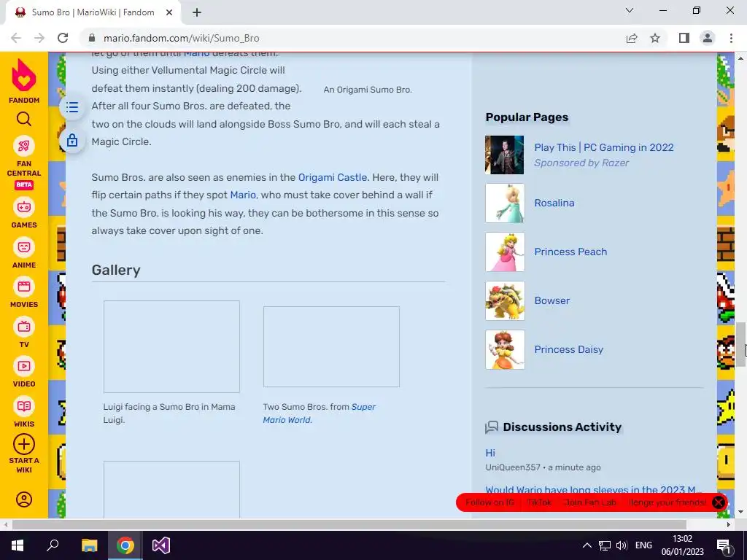Click TikTok banner link

pos(539,502)
